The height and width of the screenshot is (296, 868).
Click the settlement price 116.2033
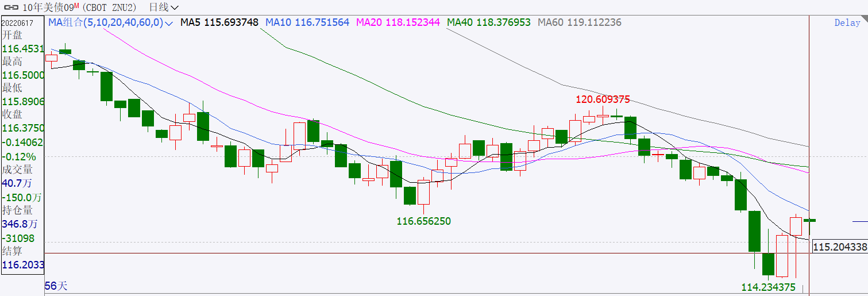coord(23,265)
